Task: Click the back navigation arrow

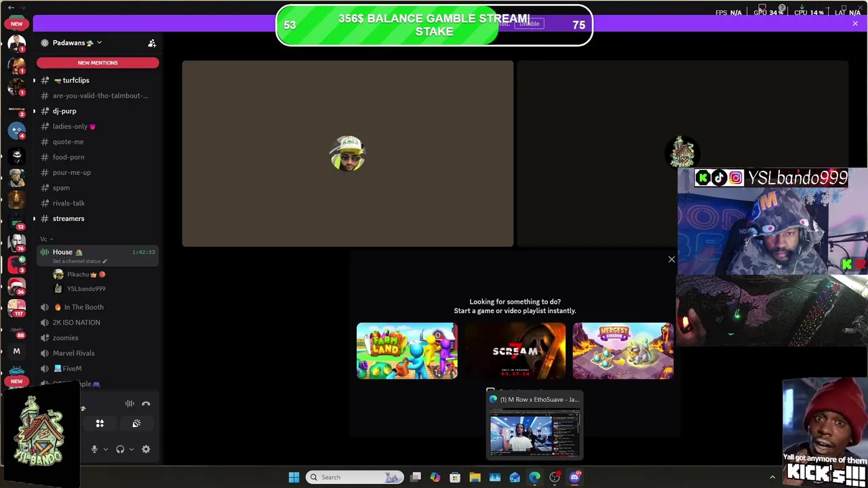Action: coord(11,7)
